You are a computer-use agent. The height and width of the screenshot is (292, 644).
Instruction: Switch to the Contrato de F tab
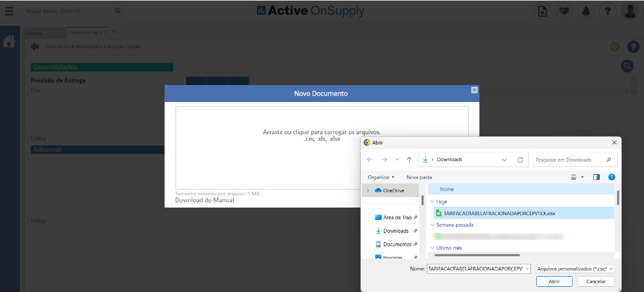pyautogui.click(x=85, y=32)
